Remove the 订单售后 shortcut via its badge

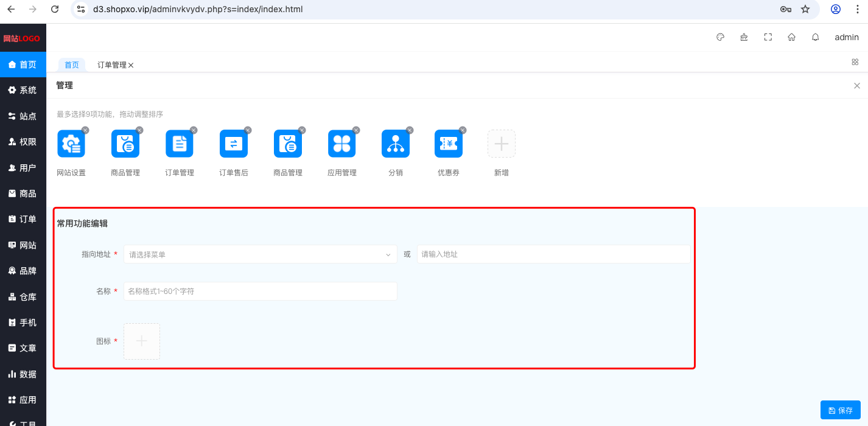tap(248, 130)
